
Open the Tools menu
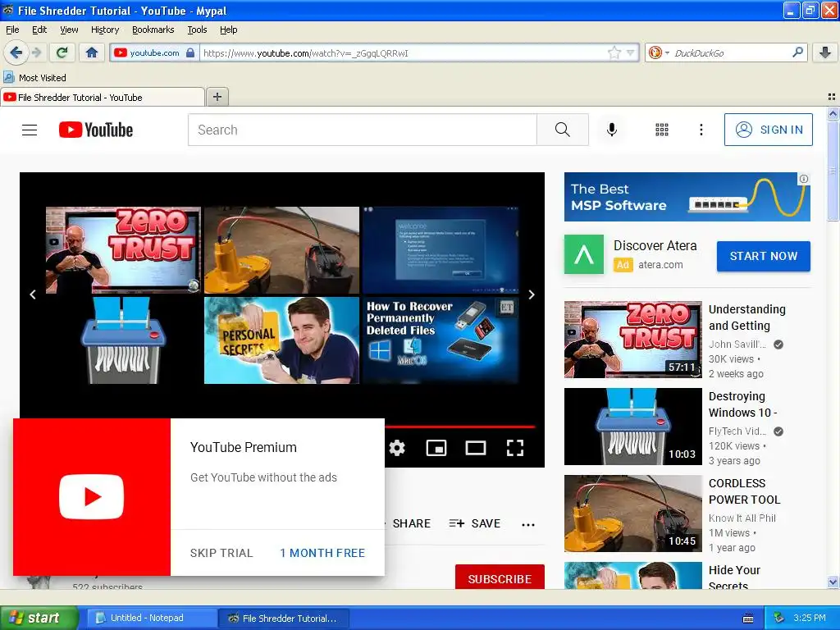[197, 30]
